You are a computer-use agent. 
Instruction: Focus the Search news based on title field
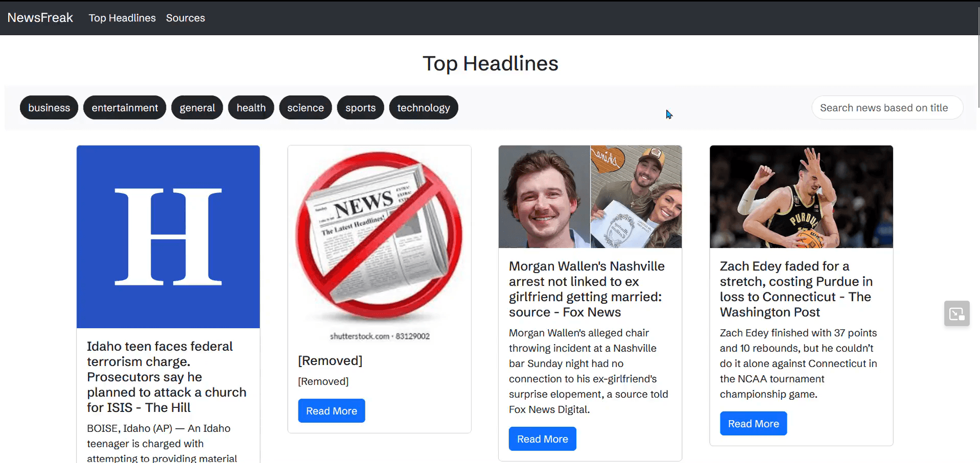tap(887, 108)
